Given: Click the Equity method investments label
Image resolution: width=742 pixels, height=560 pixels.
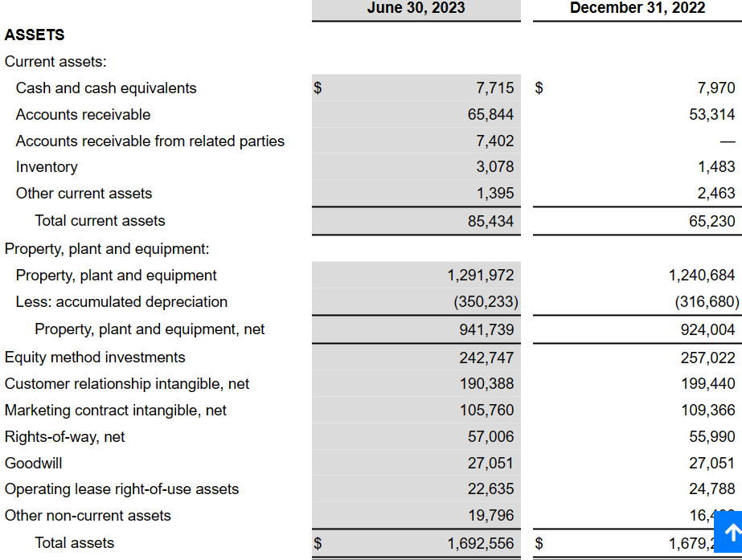Looking at the screenshot, I should 95,358.
